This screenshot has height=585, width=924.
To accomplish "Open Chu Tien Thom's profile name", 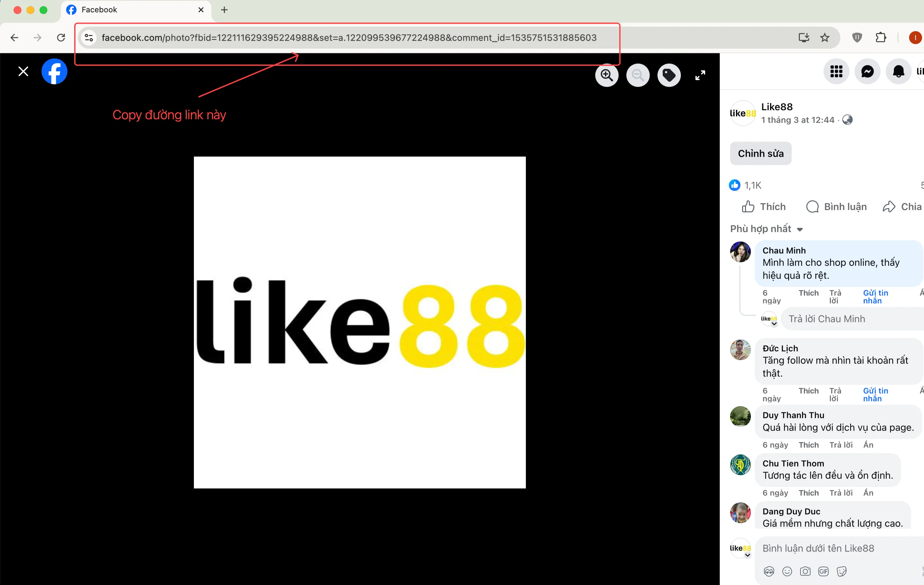I will point(793,463).
